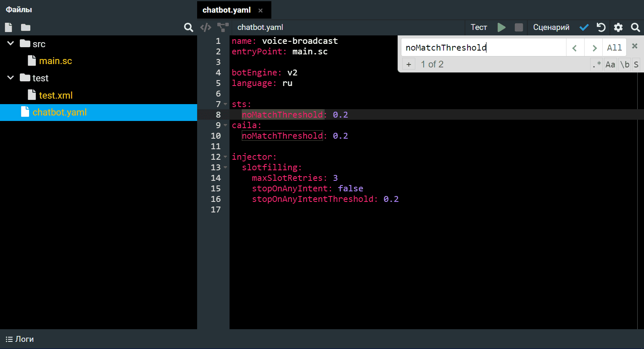Open editor settings gear

pos(618,27)
